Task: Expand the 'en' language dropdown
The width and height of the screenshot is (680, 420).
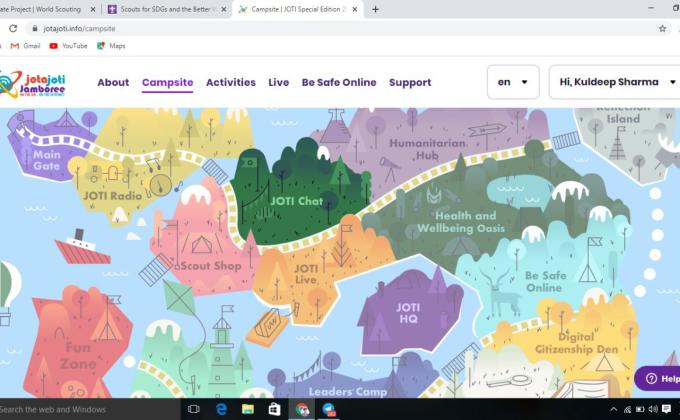Action: tap(512, 82)
